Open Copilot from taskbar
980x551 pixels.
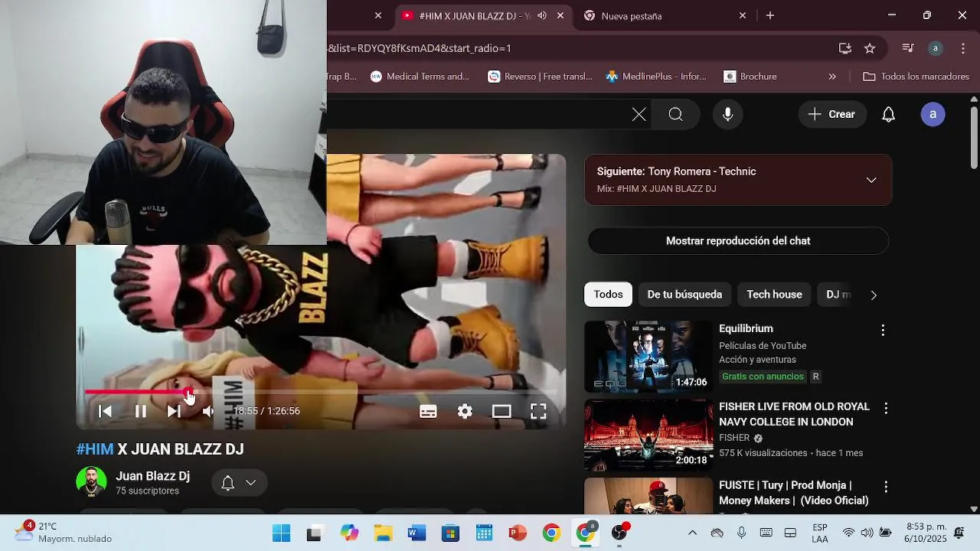349,533
